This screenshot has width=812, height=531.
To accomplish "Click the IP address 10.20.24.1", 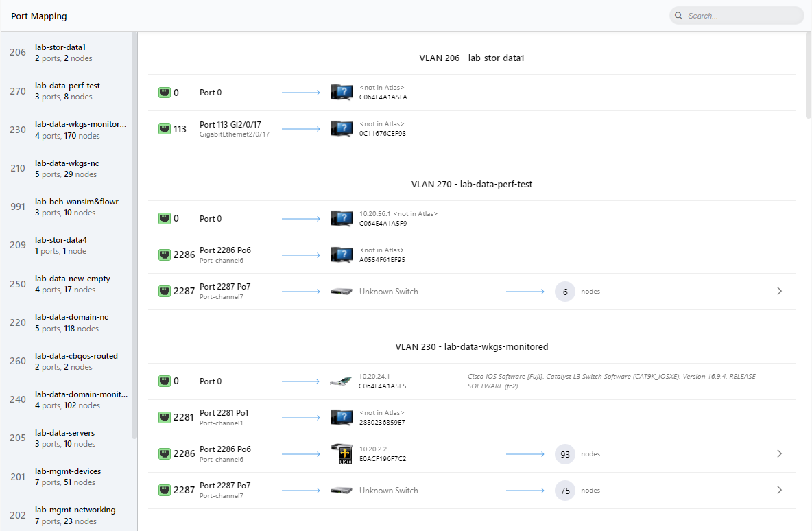I will 374,376.
